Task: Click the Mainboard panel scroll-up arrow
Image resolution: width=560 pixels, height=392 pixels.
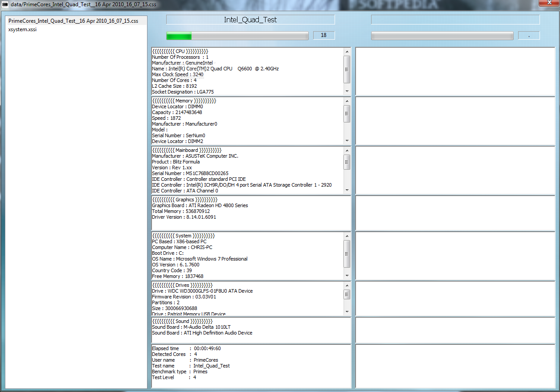Action: click(347, 150)
